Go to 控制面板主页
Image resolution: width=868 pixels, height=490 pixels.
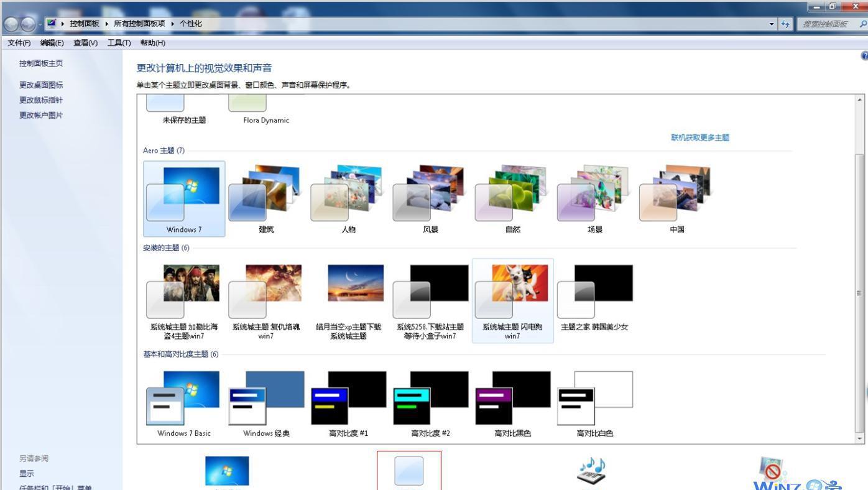41,63
